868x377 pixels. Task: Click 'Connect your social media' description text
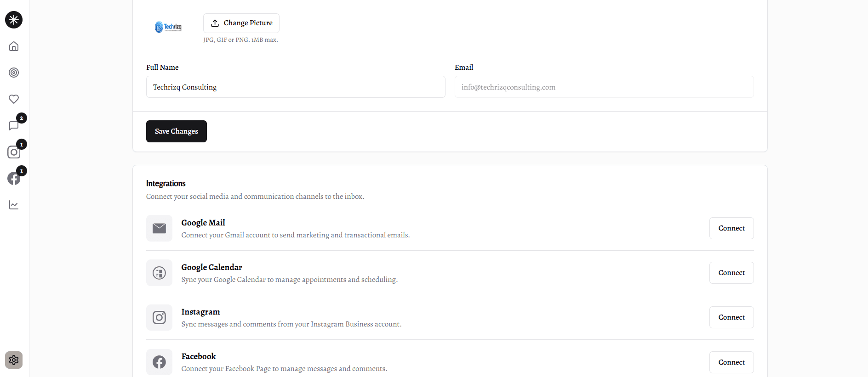[255, 197]
